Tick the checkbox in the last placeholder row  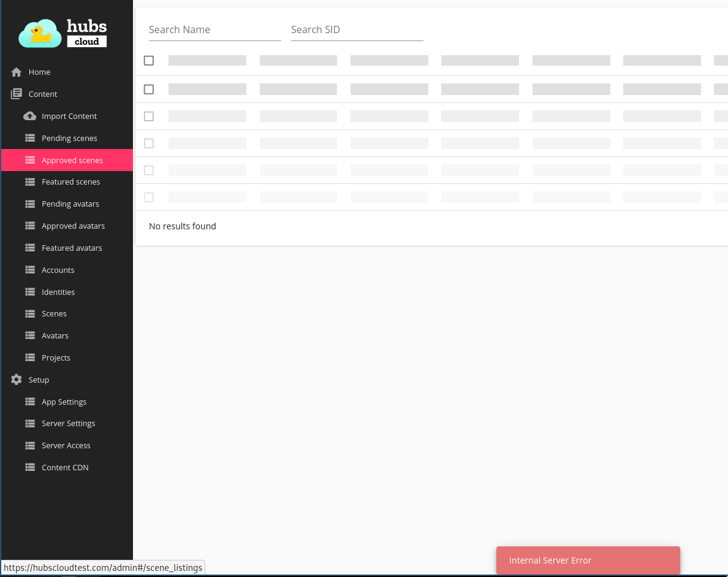tap(148, 197)
